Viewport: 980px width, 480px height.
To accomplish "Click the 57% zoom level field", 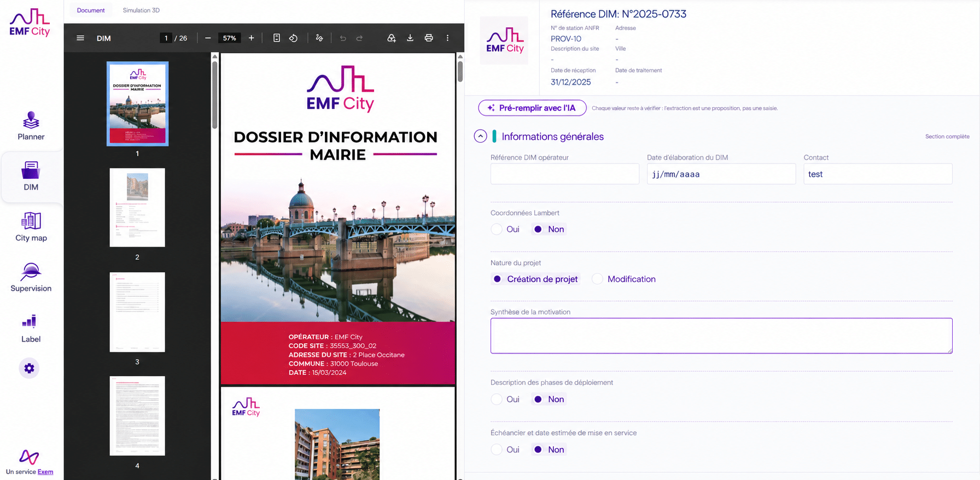I will (x=230, y=38).
